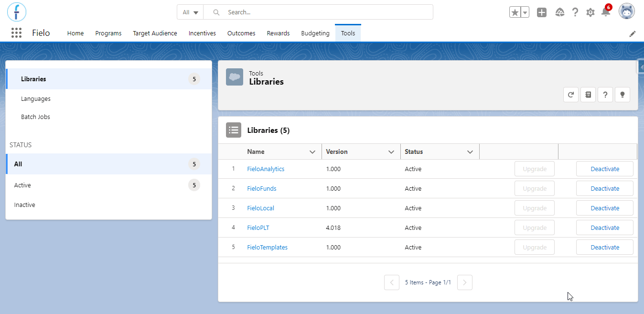Open Global Actions plus icon

[541, 12]
